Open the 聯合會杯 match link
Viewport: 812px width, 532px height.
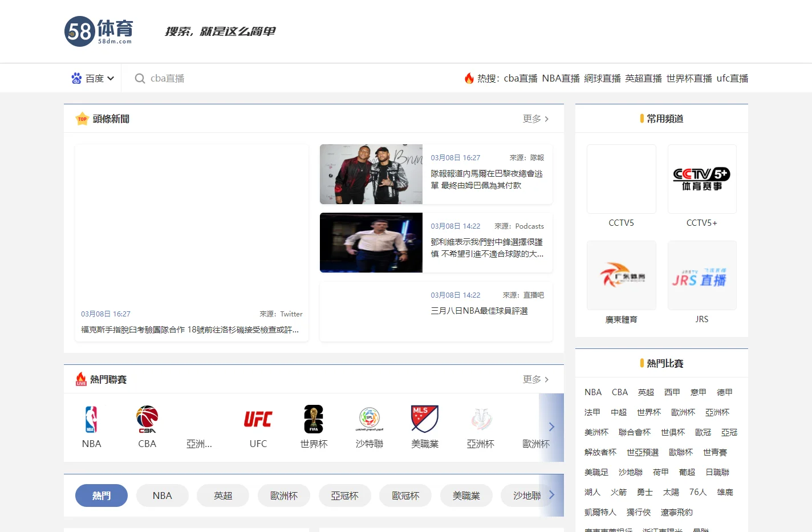tap(635, 432)
